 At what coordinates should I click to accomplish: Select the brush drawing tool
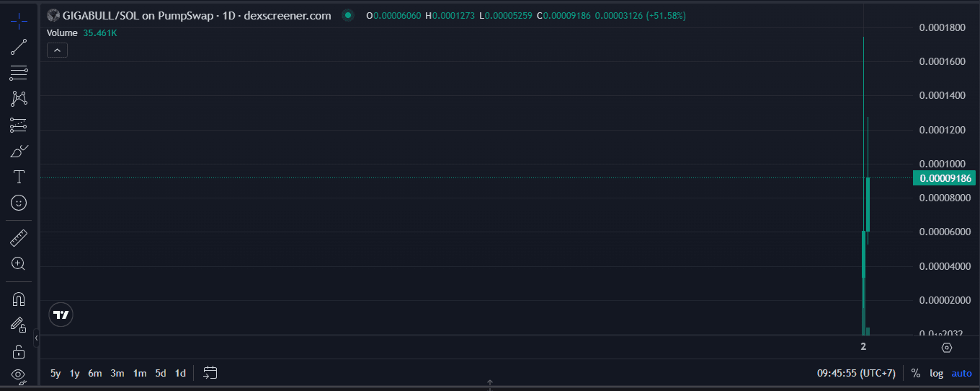pyautogui.click(x=19, y=151)
